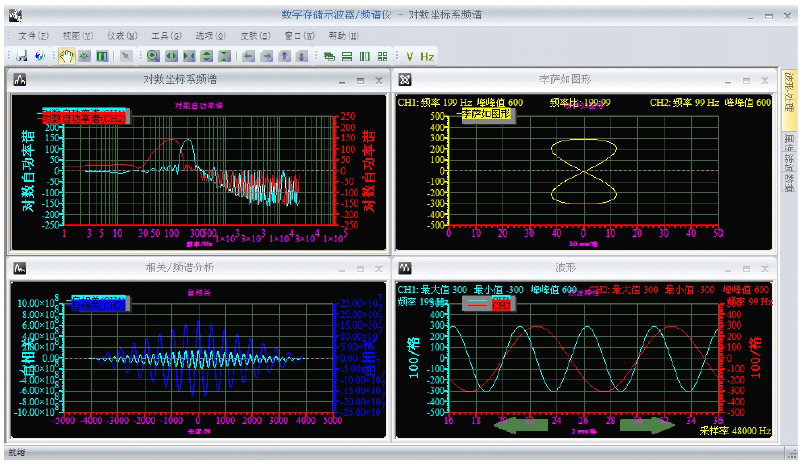Open the 波形处理 side tab
The width and height of the screenshot is (803, 466).
coord(788,92)
